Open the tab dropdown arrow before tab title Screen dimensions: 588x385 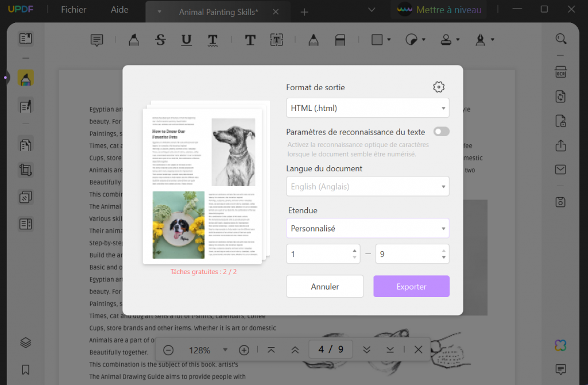(x=160, y=12)
